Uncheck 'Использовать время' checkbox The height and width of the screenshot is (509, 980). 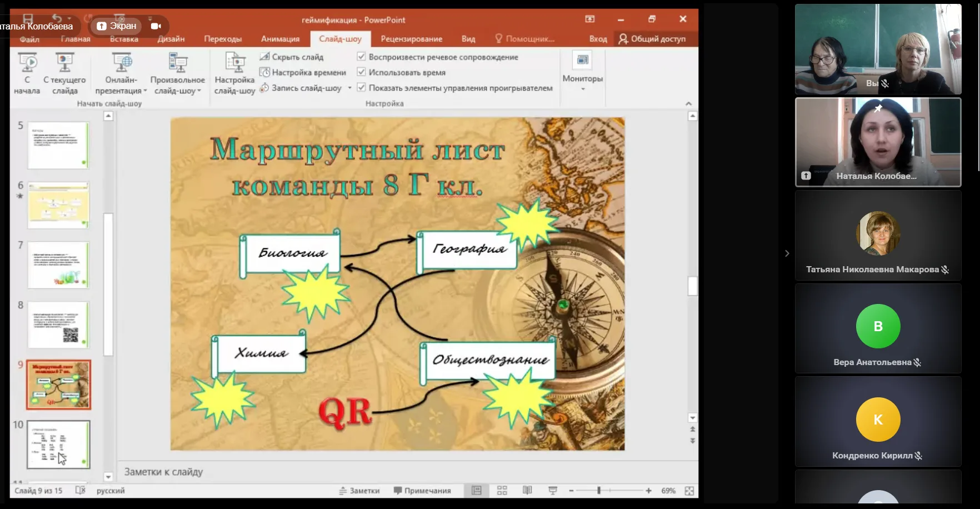[362, 72]
